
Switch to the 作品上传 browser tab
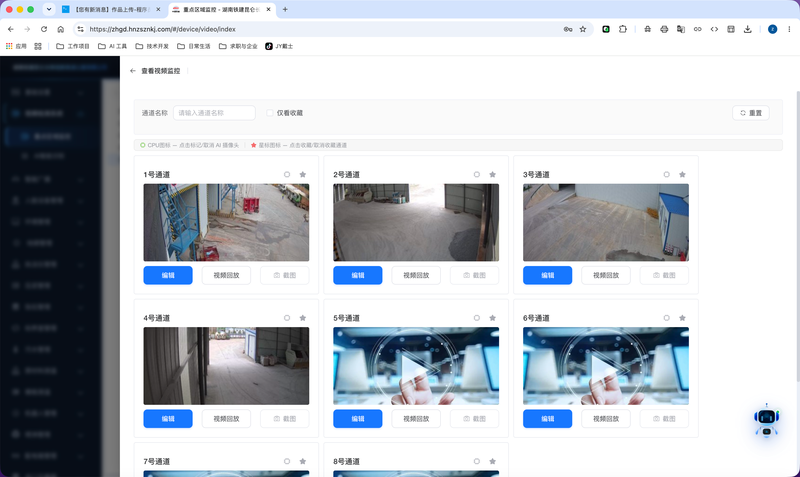pos(111,9)
